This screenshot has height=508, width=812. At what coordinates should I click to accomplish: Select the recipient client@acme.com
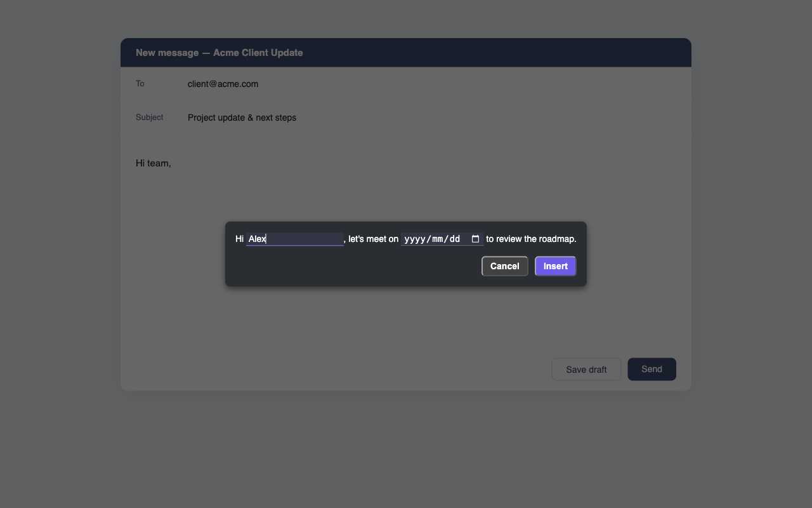[223, 84]
